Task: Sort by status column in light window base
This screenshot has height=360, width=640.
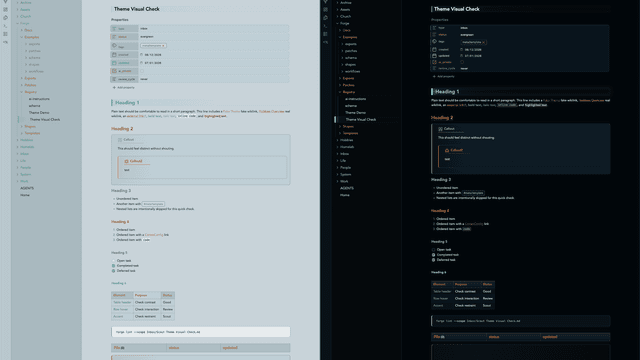Action: click(x=194, y=348)
